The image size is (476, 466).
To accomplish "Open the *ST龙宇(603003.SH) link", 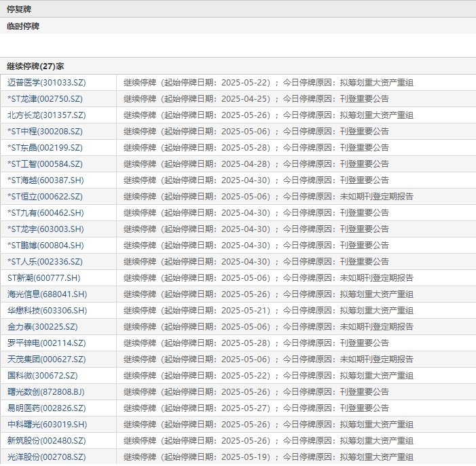I will point(45,229).
